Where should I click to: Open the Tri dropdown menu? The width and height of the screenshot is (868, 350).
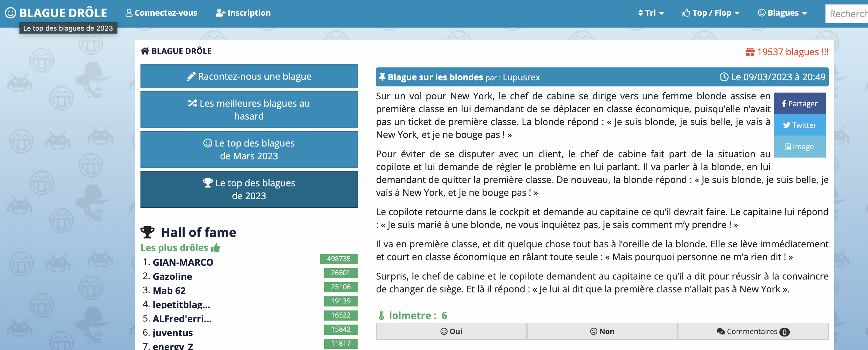(651, 13)
